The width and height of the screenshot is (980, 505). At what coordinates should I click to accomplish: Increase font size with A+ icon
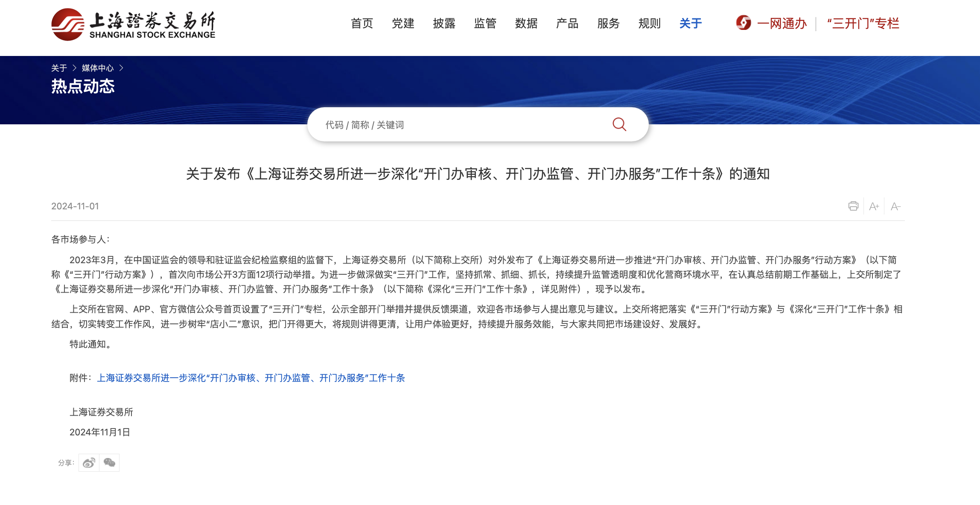[x=874, y=206]
